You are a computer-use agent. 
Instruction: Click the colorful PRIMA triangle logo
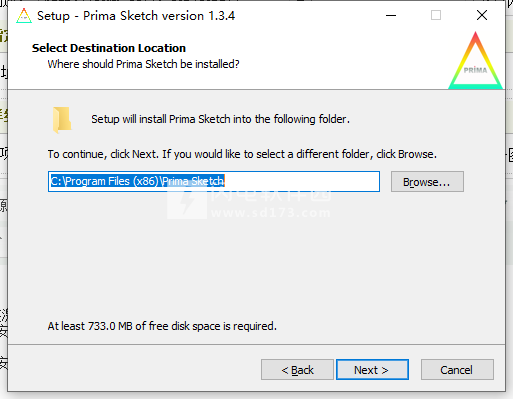click(x=476, y=60)
